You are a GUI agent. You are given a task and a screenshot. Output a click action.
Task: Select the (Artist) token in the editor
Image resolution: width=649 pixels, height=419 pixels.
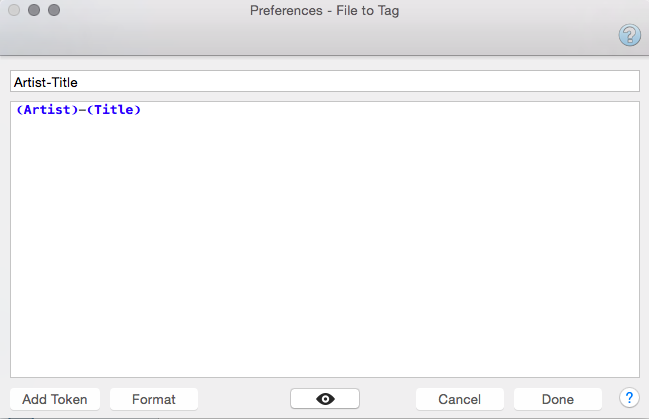[x=45, y=110]
